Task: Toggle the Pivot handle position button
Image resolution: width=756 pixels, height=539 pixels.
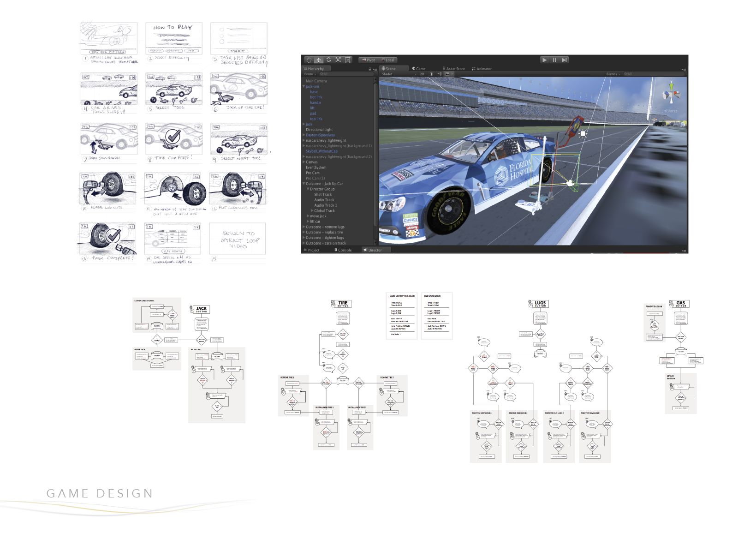Action: click(x=368, y=60)
